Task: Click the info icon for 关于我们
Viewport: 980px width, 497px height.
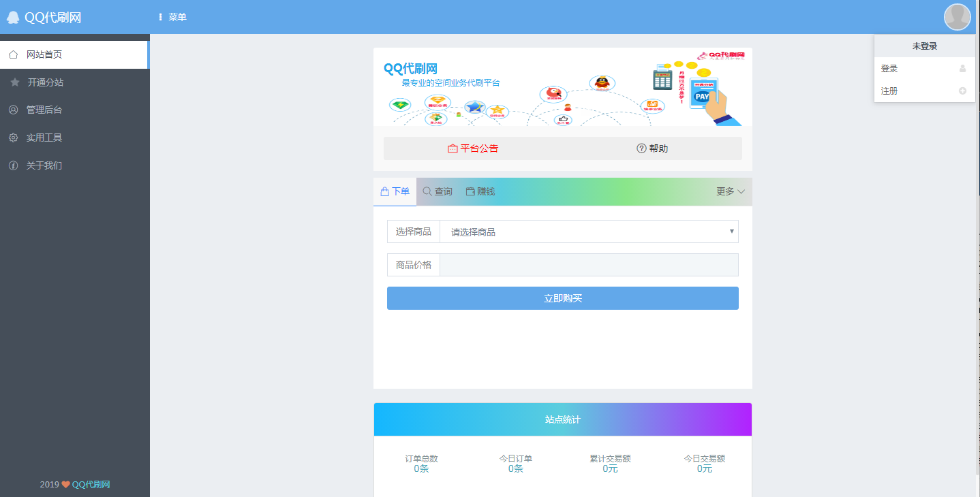Action: [x=14, y=165]
